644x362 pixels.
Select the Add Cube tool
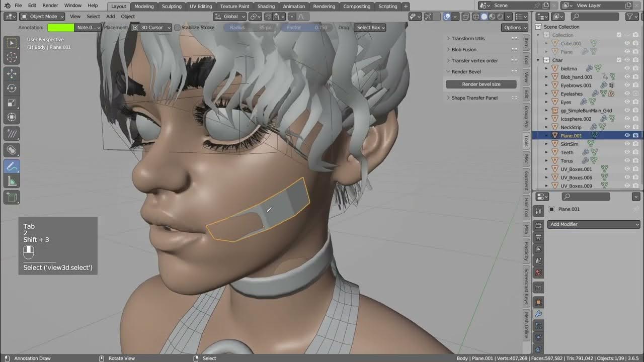click(12, 197)
